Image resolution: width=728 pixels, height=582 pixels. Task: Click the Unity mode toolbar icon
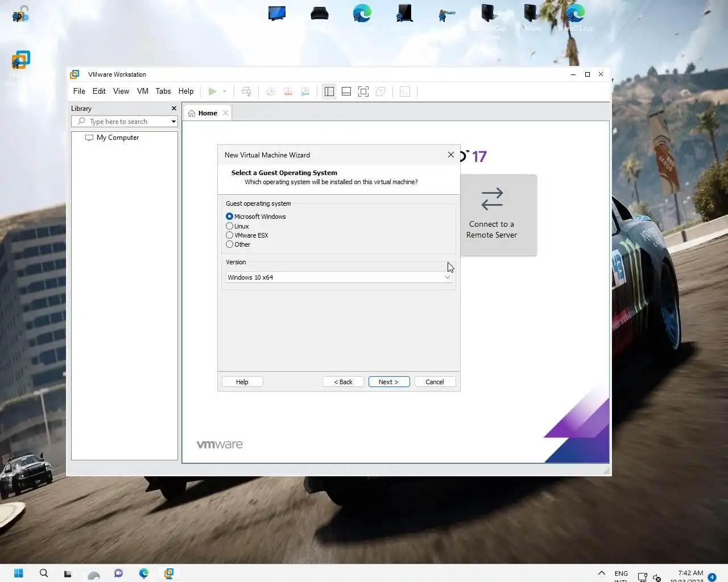pos(380,92)
